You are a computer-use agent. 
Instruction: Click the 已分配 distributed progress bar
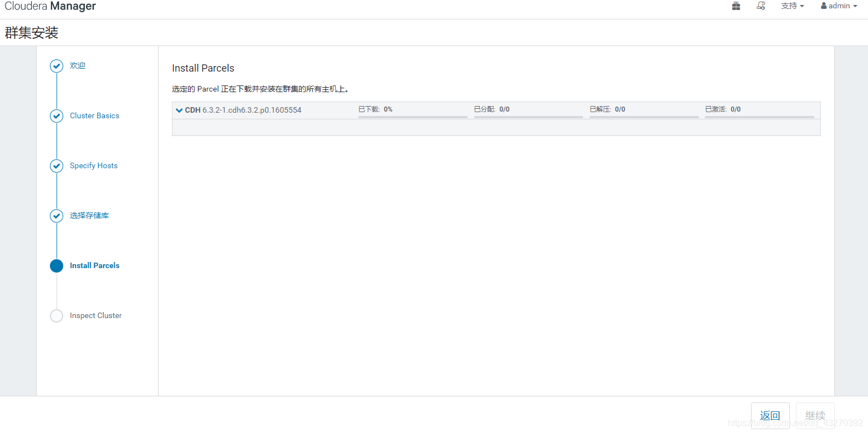pos(528,117)
